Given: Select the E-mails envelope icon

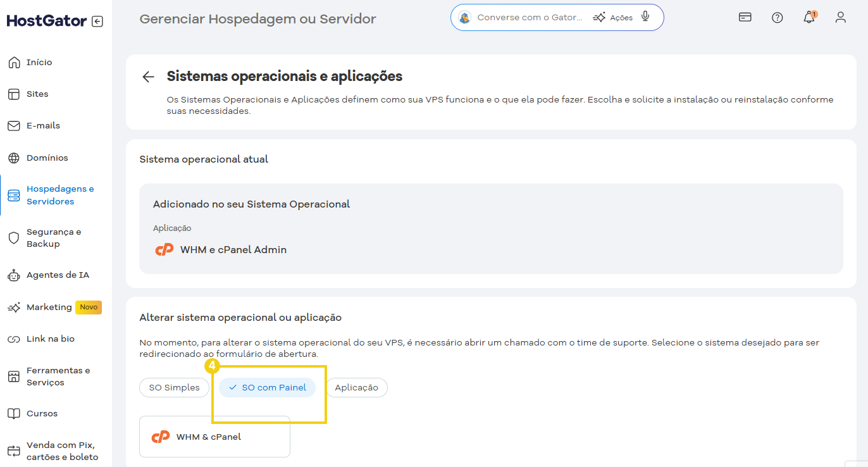Looking at the screenshot, I should (13, 125).
